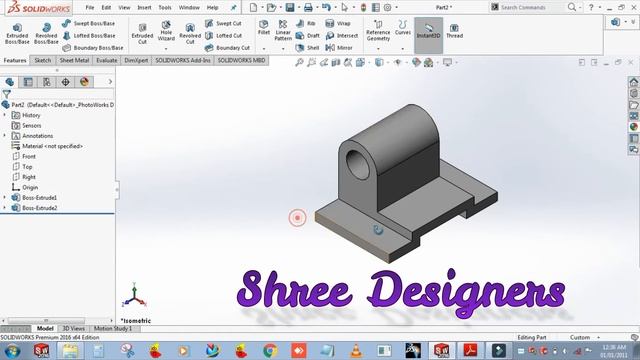Open the Insert menu
Viewport: 640px width, 360px height.
click(144, 7)
